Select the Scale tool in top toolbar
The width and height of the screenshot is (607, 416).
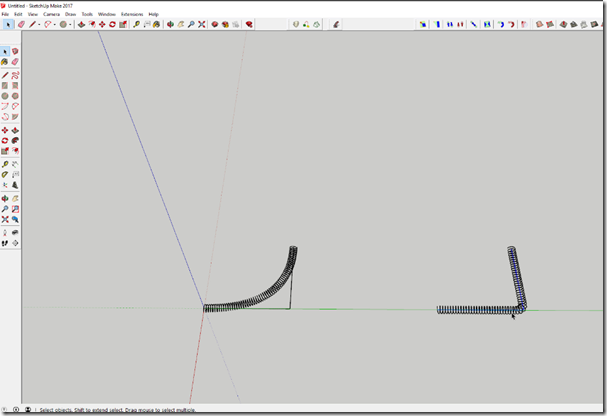coord(123,24)
